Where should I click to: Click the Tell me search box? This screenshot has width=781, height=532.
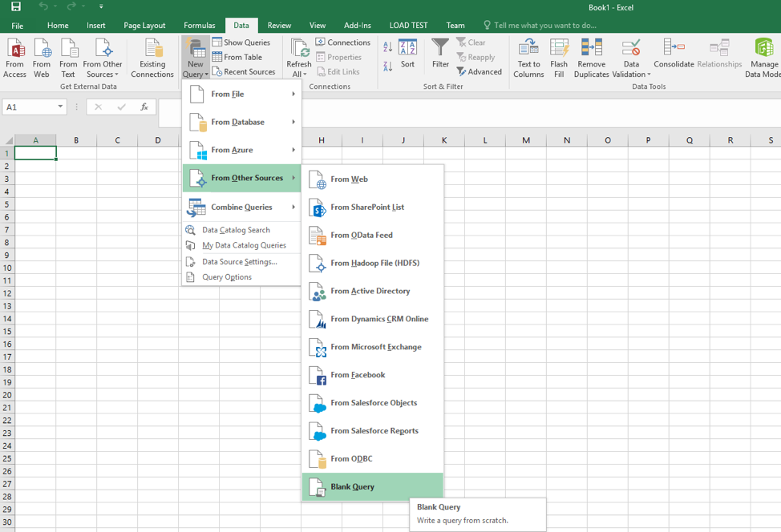coord(544,25)
